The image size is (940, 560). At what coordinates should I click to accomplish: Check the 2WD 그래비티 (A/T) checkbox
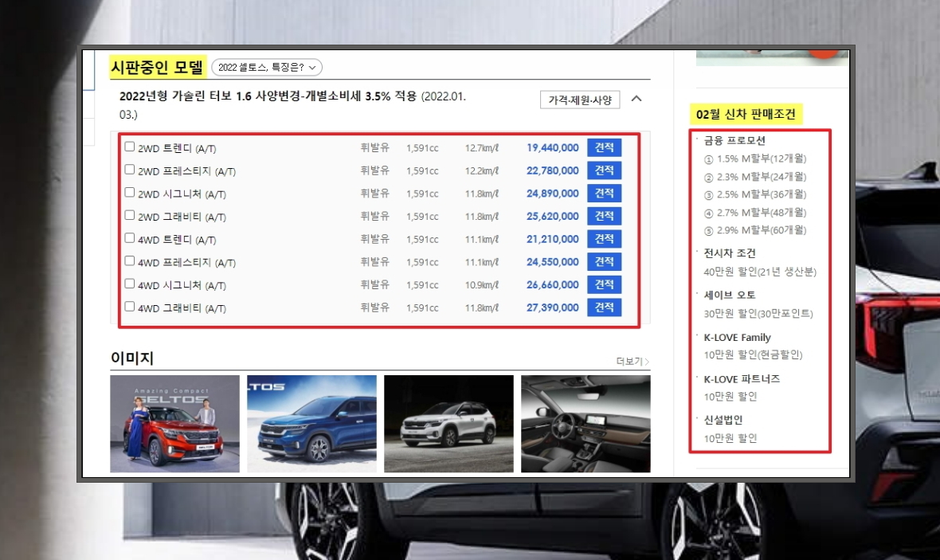130,214
